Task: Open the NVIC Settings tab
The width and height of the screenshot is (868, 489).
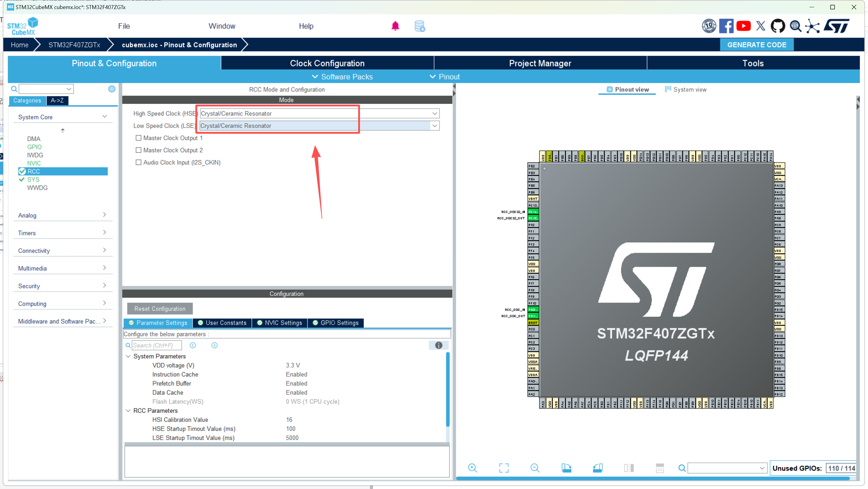Action: tap(279, 323)
